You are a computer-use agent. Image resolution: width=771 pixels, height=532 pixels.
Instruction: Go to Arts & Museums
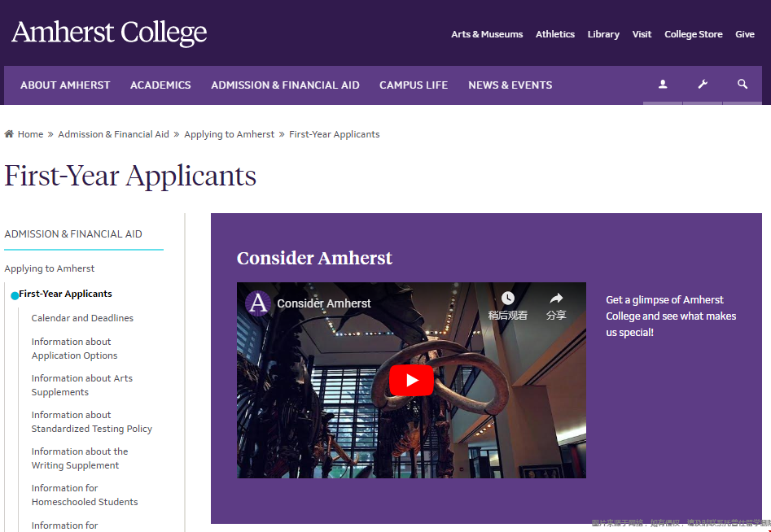click(x=487, y=34)
